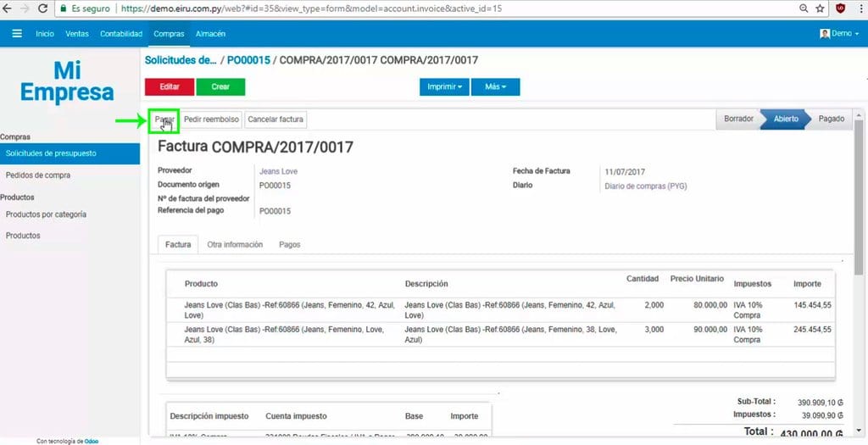Click the red Editar button

[x=170, y=86]
